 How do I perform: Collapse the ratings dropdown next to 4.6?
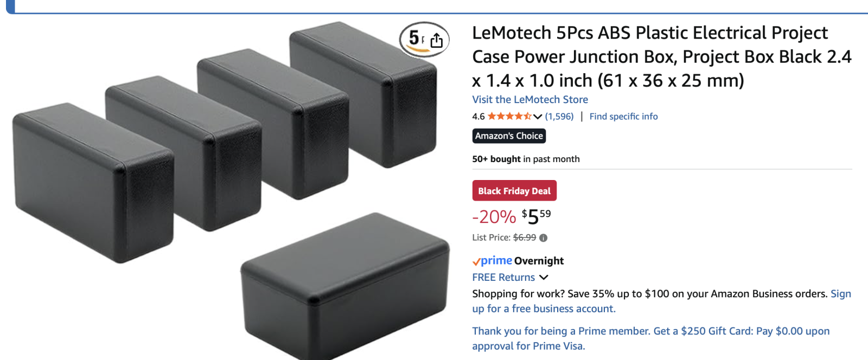click(x=537, y=116)
